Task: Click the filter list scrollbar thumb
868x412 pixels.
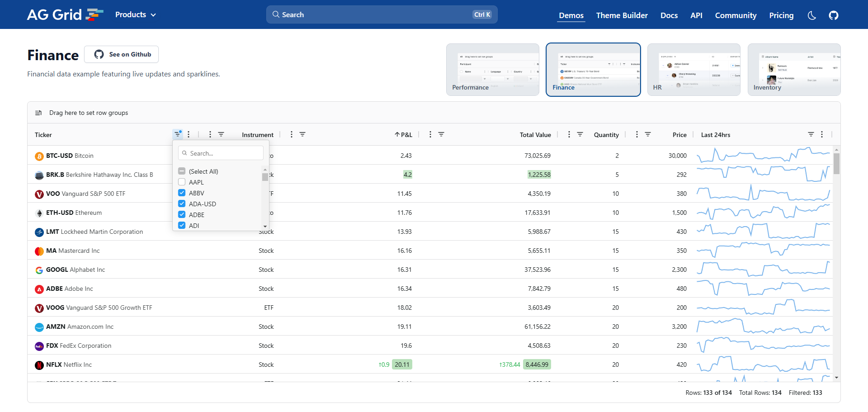Action: pyautogui.click(x=265, y=177)
